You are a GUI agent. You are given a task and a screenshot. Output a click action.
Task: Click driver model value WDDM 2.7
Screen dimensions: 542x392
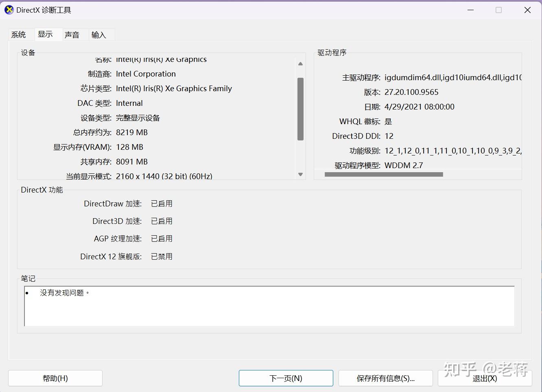coord(404,165)
